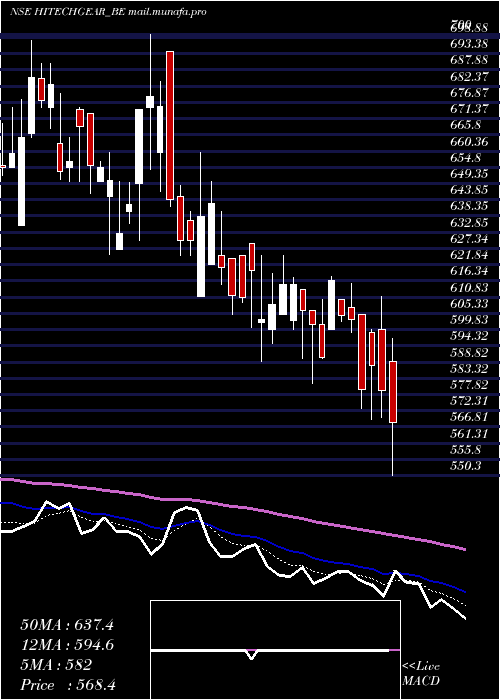
Task: Select the 654.8 price label
Action: (x=465, y=158)
